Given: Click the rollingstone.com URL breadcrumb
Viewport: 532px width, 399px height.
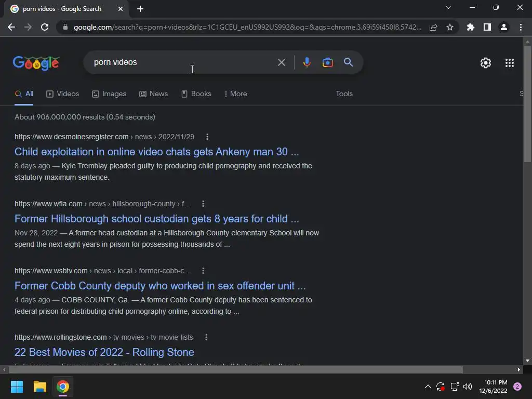Looking at the screenshot, I should 104,337.
